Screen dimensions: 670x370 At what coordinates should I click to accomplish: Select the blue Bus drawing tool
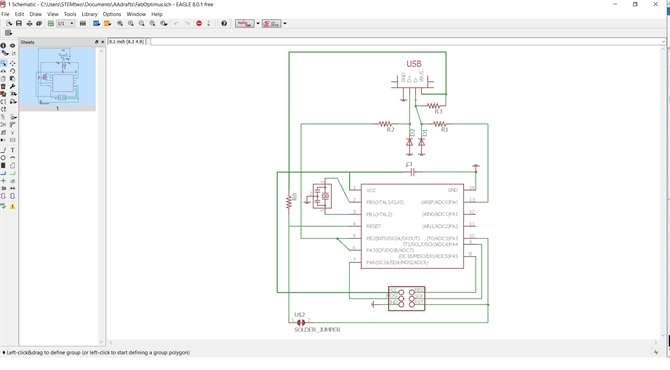point(3,173)
